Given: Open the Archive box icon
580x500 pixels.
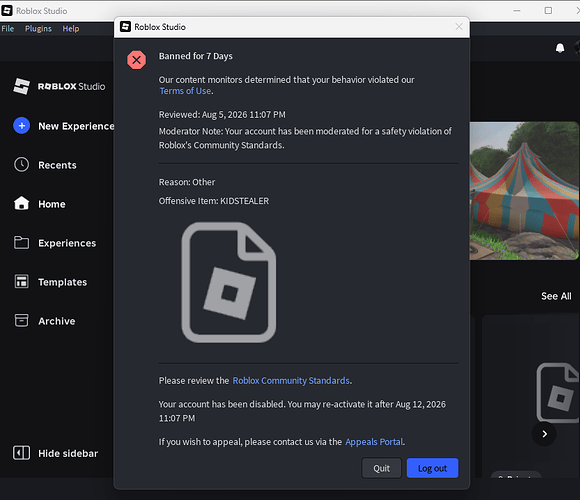Looking at the screenshot, I should (21, 321).
